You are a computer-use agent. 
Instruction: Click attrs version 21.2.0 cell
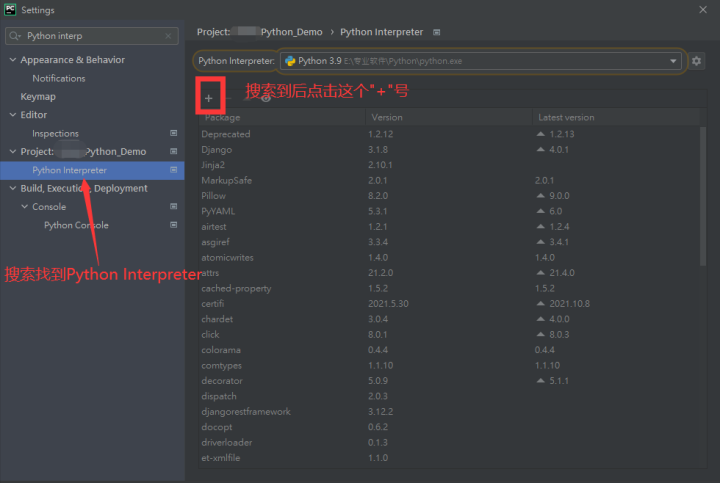point(380,273)
